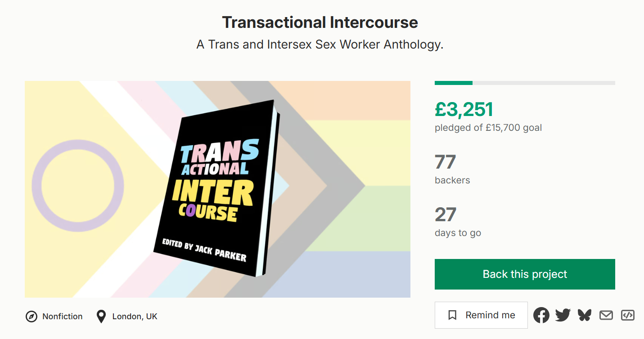Click the green funding progress bar
Viewport: 644px width, 339px height.
tap(454, 83)
